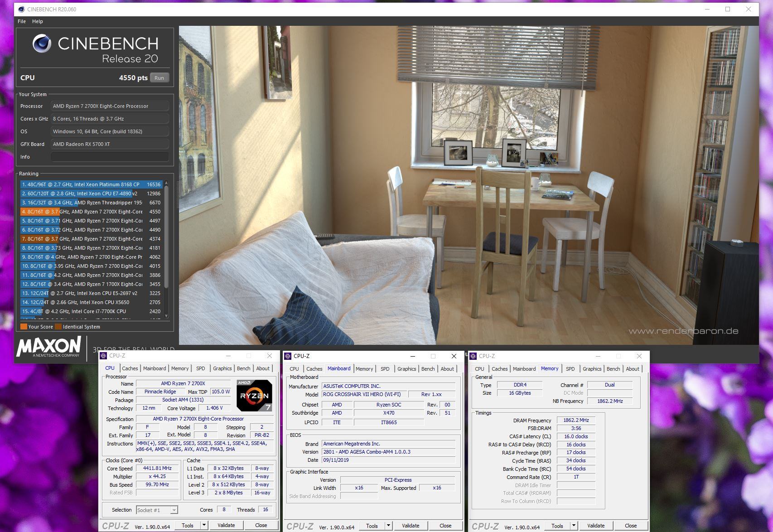Open the Help menu in Cinebench
Viewport: 773px width, 532px height.
tap(38, 21)
